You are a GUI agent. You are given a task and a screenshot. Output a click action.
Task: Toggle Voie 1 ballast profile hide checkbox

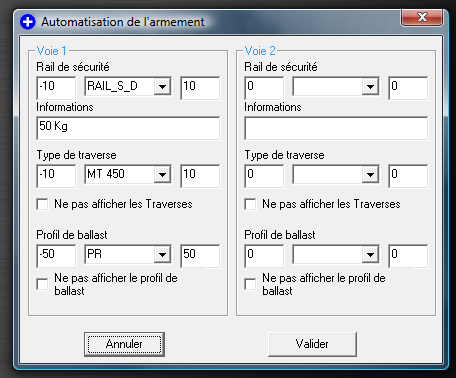42,284
